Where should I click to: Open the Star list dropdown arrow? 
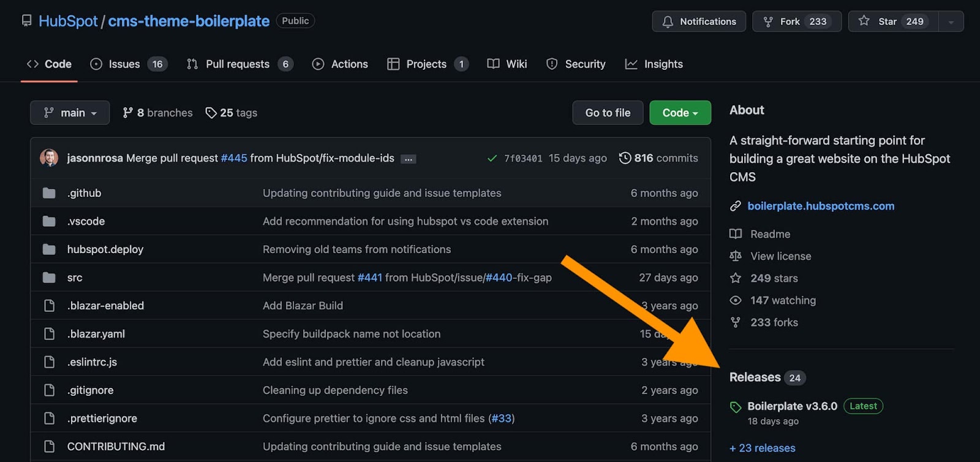(951, 21)
